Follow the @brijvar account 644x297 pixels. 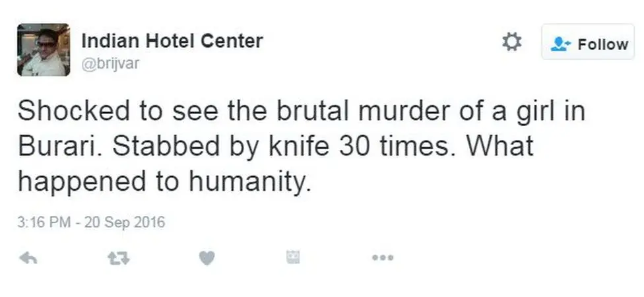[x=588, y=44]
